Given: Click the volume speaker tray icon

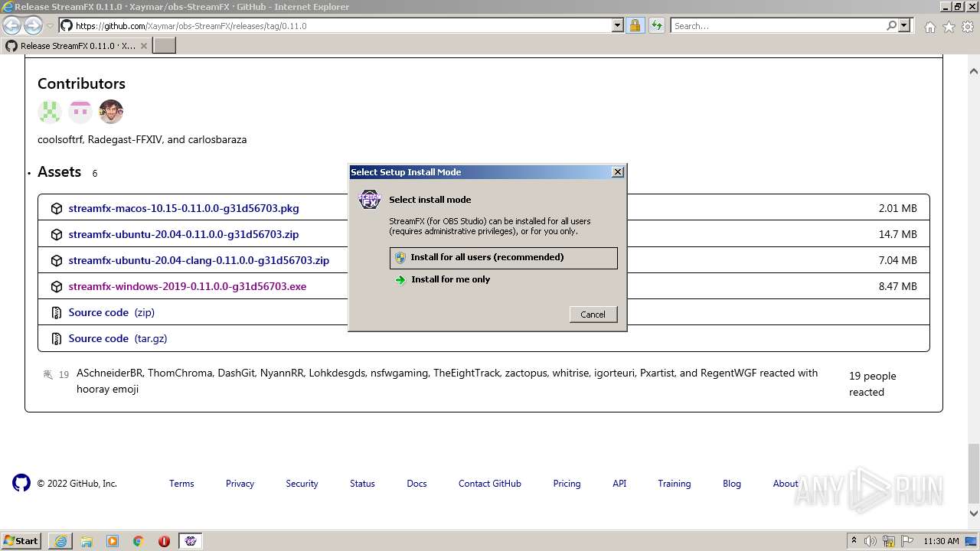Looking at the screenshot, I should pyautogui.click(x=871, y=541).
